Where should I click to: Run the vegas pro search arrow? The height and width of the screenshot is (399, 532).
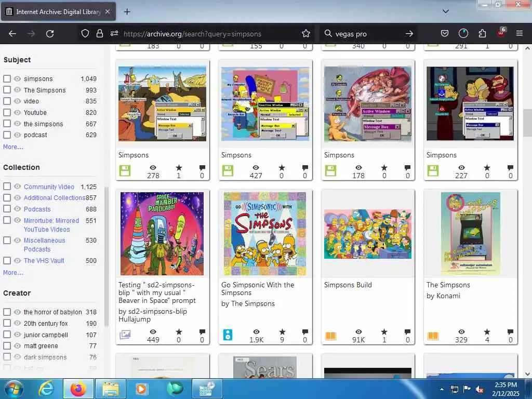click(x=409, y=34)
